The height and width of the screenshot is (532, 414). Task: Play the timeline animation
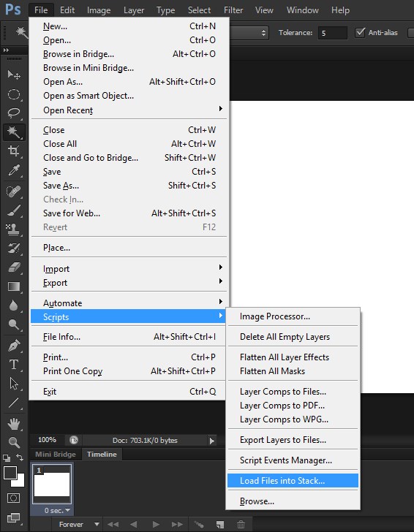click(156, 525)
